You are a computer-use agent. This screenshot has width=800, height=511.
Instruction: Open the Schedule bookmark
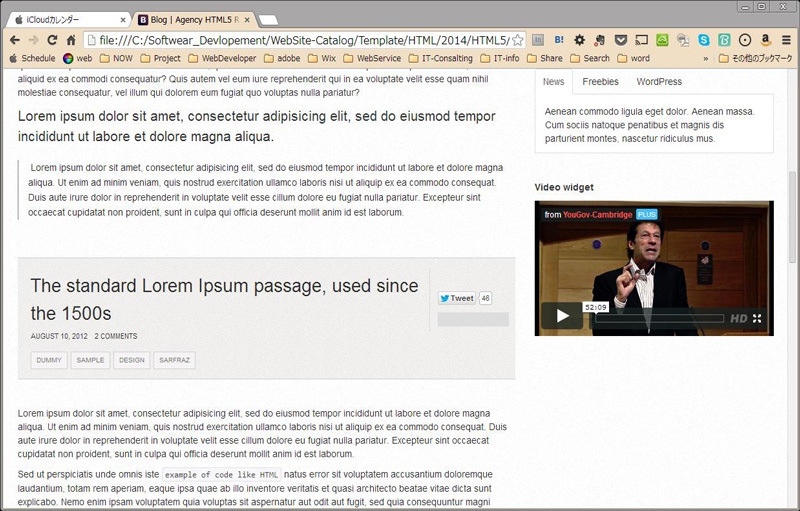pyautogui.click(x=32, y=58)
